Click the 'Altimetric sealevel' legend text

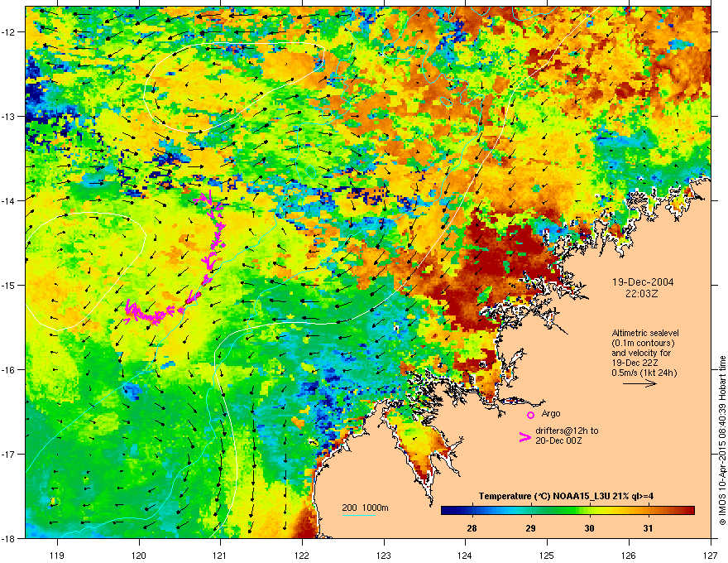tap(645, 333)
